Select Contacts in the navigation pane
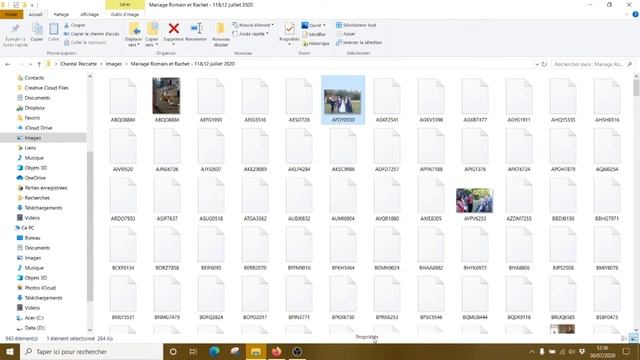 point(34,78)
